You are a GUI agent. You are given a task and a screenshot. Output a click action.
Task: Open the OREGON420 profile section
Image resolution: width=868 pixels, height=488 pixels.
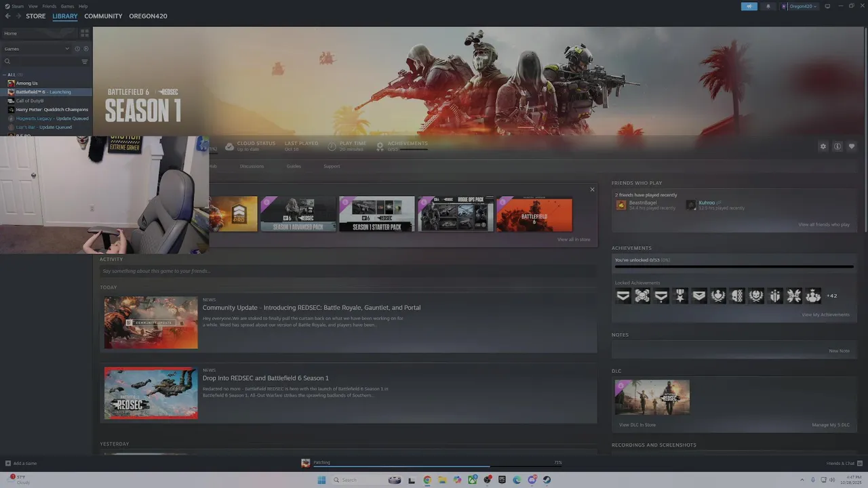pos(148,16)
